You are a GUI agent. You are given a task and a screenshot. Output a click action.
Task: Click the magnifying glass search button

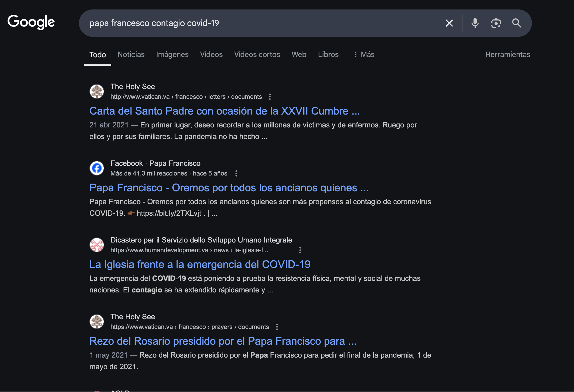tap(517, 23)
